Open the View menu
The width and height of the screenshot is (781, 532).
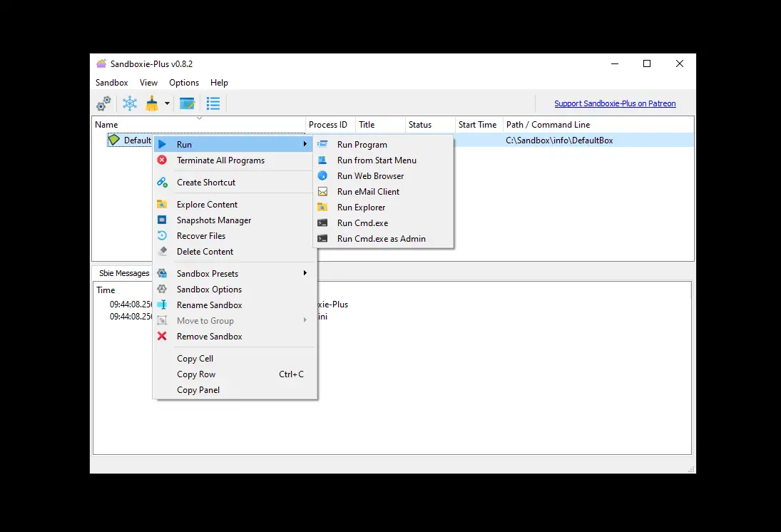coord(148,83)
